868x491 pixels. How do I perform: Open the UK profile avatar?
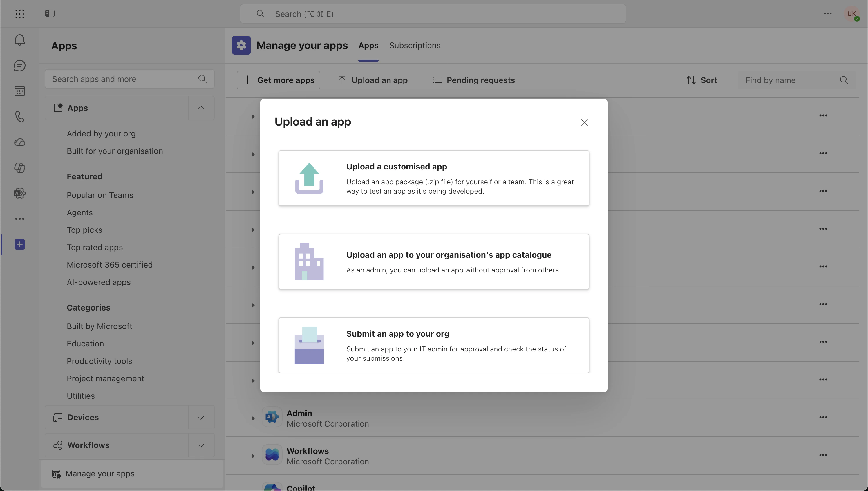pos(851,14)
